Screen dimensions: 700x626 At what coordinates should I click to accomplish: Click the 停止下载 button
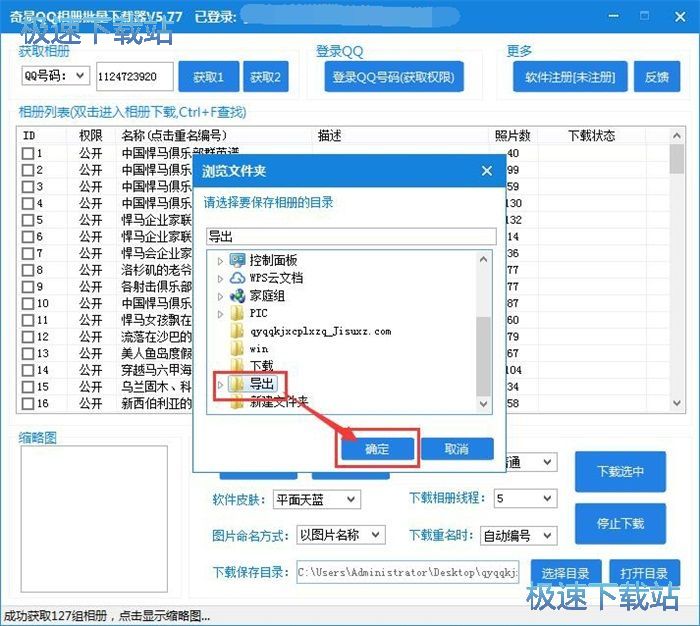(620, 523)
